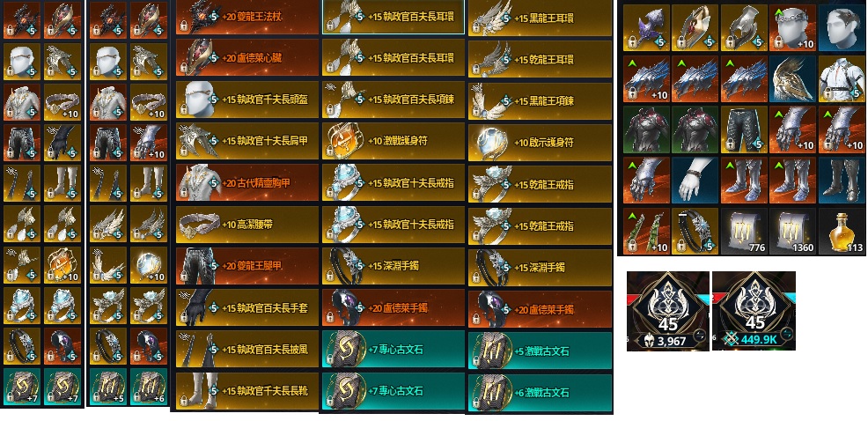
Task: Select the +6 激戰古文石 rune row
Action: pyautogui.click(x=540, y=393)
